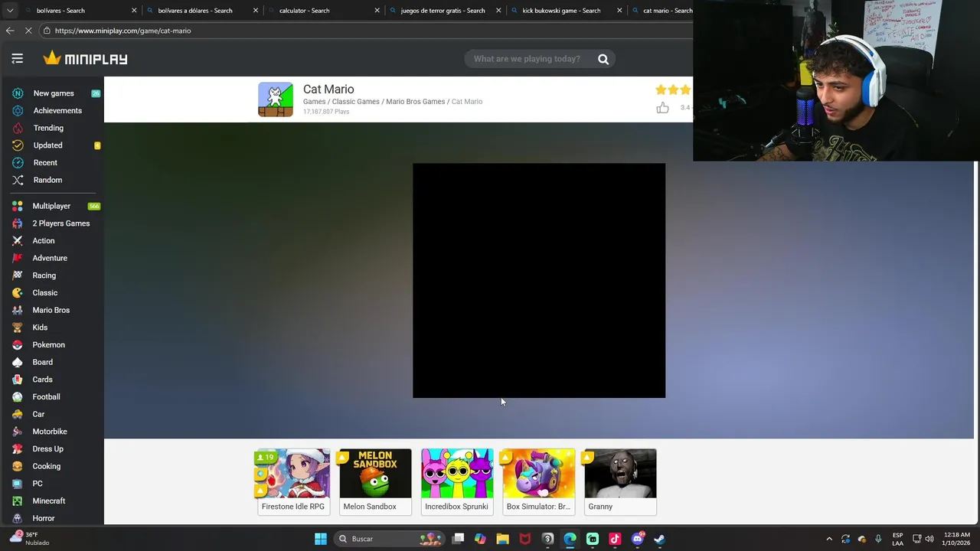
Task: Show hidden system tray icons
Action: (x=829, y=539)
